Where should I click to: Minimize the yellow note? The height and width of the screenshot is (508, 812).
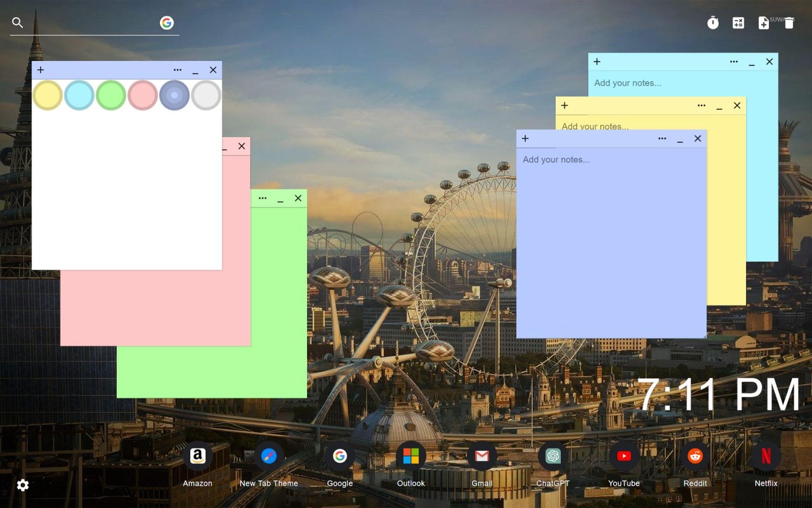point(719,107)
